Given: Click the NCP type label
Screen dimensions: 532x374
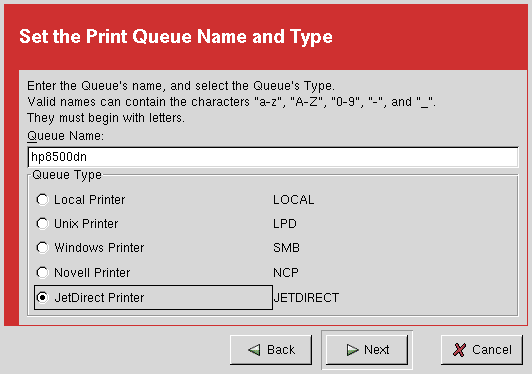Looking at the screenshot, I should click(286, 273).
